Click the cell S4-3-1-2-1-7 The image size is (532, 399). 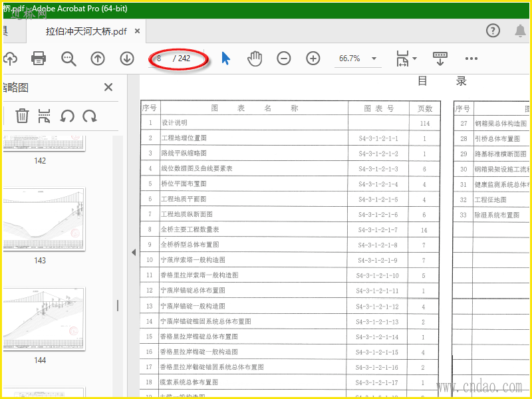tap(378, 230)
